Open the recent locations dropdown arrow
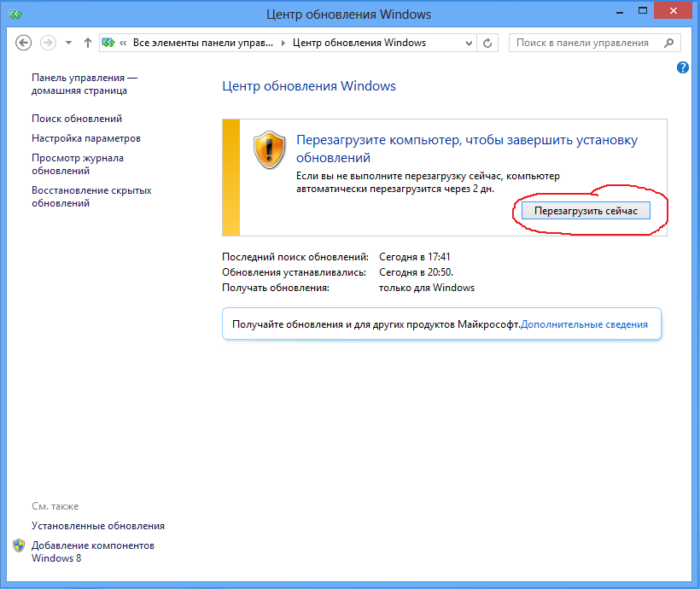The height and width of the screenshot is (589, 700). 68,43
